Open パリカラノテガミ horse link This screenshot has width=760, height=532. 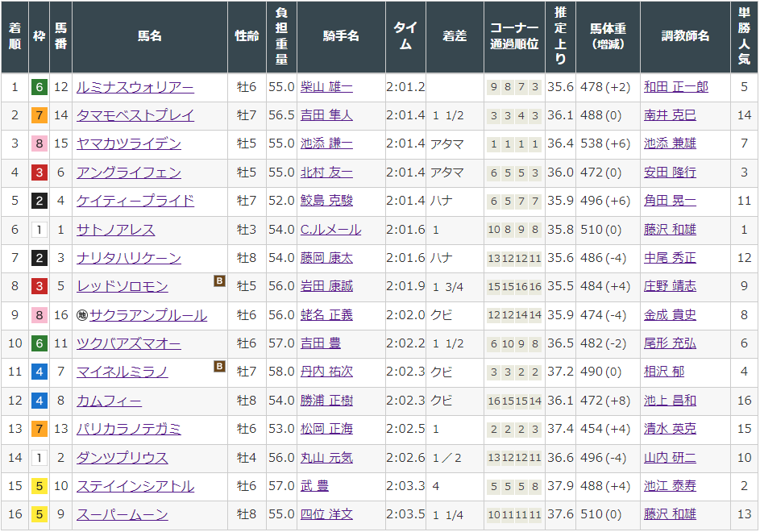click(x=129, y=429)
